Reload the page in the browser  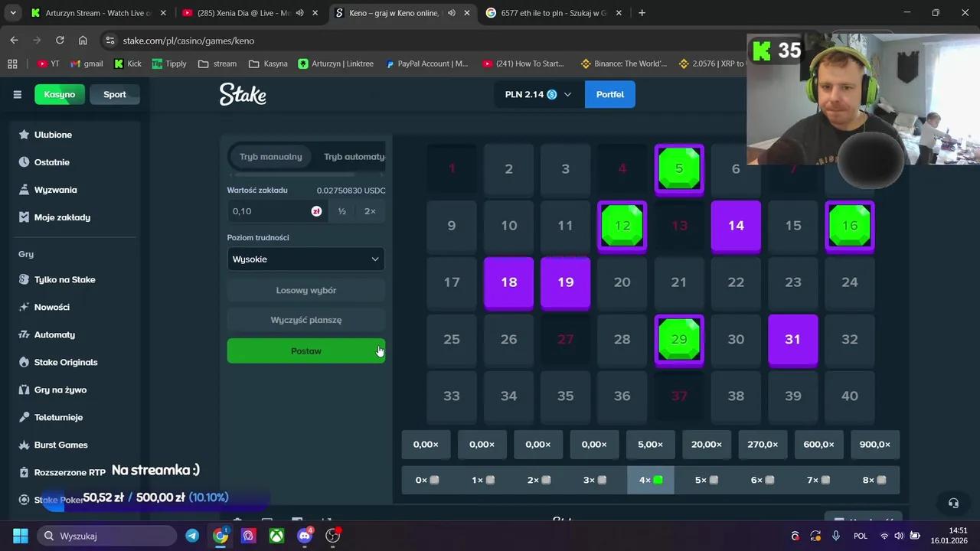(x=60, y=41)
